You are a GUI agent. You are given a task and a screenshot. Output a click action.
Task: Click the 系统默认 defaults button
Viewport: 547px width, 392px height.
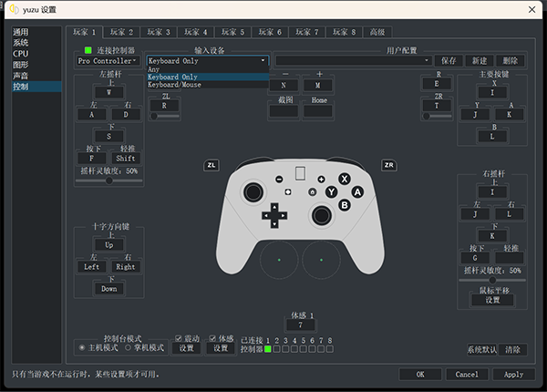481,349
